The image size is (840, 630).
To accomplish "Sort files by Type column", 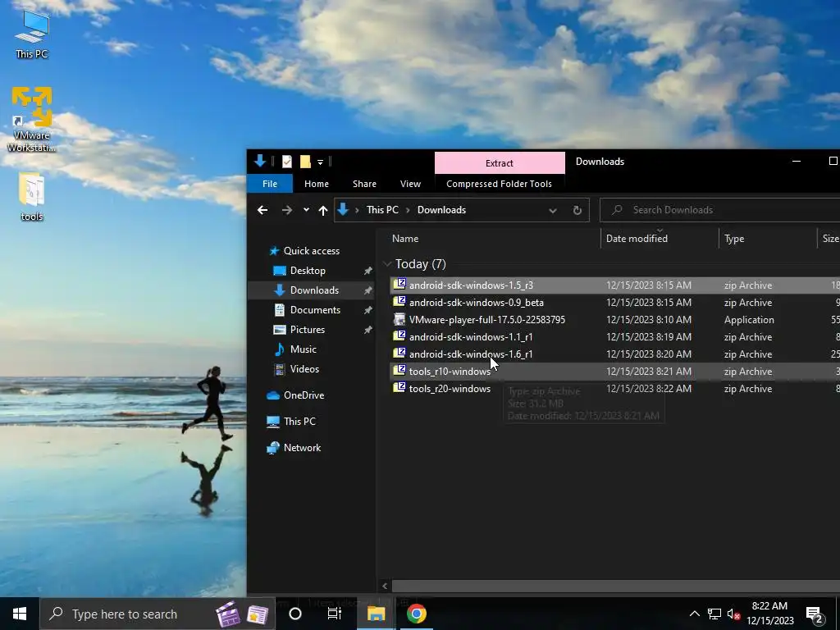I will [x=734, y=239].
